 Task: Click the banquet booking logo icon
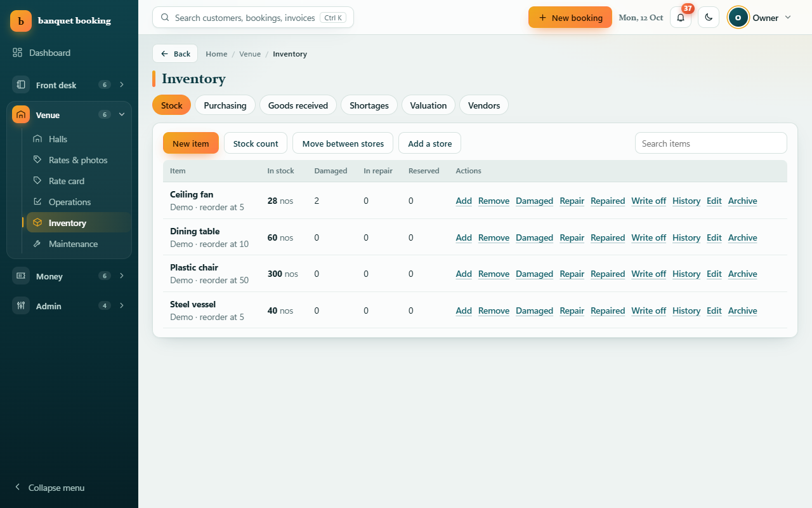coord(21,21)
